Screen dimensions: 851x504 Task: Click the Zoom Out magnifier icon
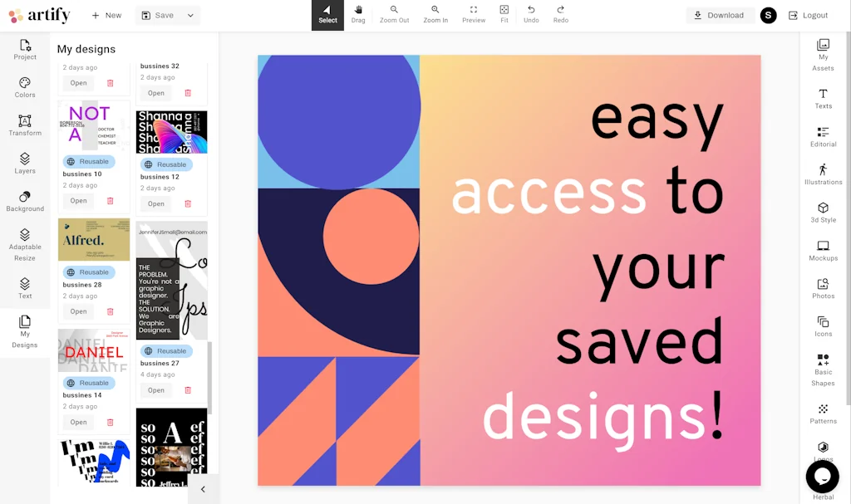[x=394, y=10]
